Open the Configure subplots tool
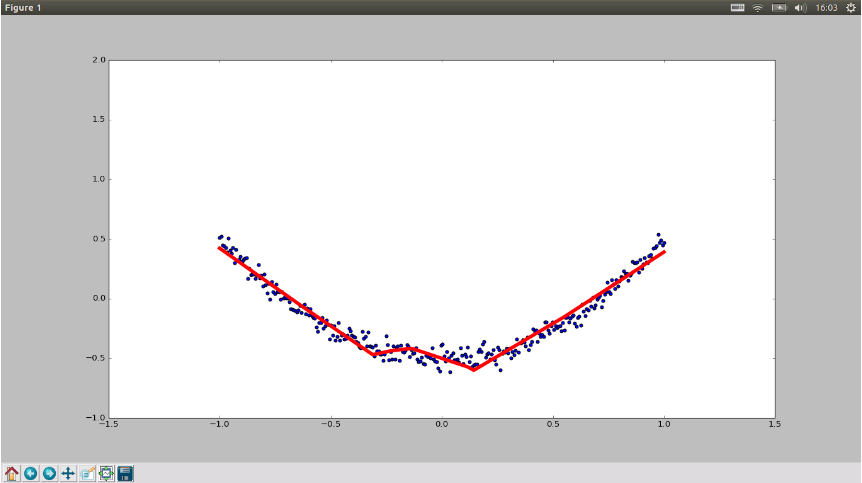The height and width of the screenshot is (483, 862). [106, 473]
